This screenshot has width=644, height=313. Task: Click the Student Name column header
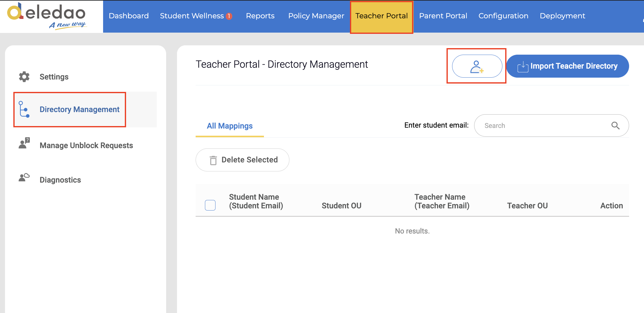point(256,201)
